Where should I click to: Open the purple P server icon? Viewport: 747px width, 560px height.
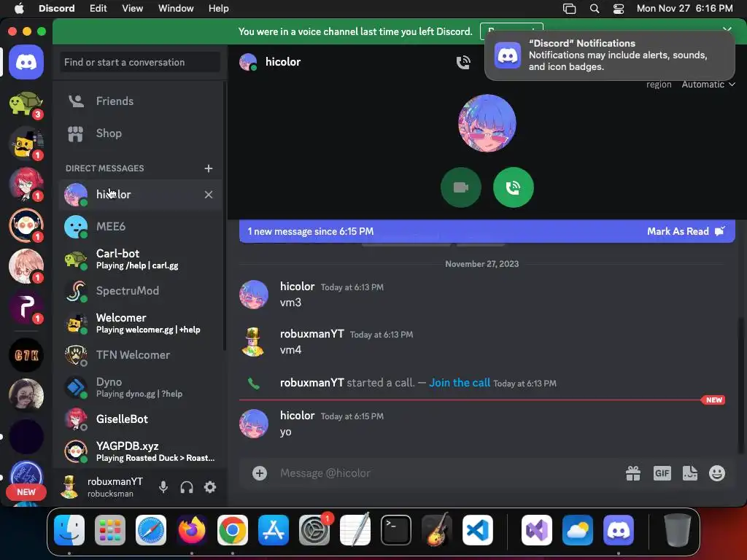(26, 308)
